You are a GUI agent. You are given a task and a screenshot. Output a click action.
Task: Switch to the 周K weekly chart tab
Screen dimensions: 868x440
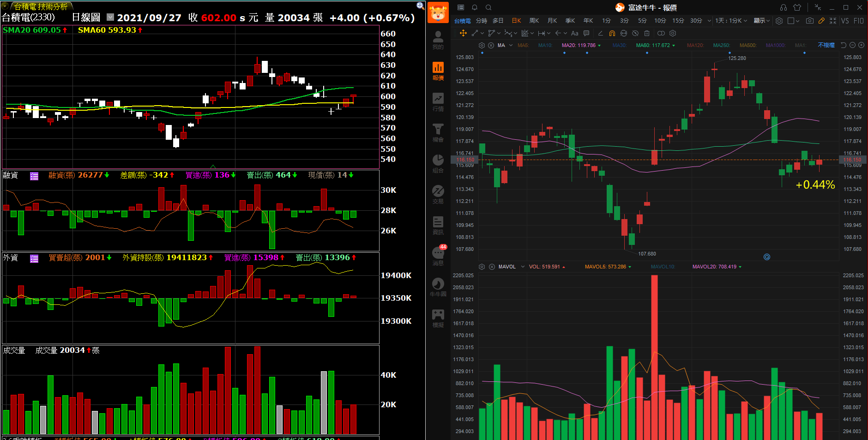(534, 21)
